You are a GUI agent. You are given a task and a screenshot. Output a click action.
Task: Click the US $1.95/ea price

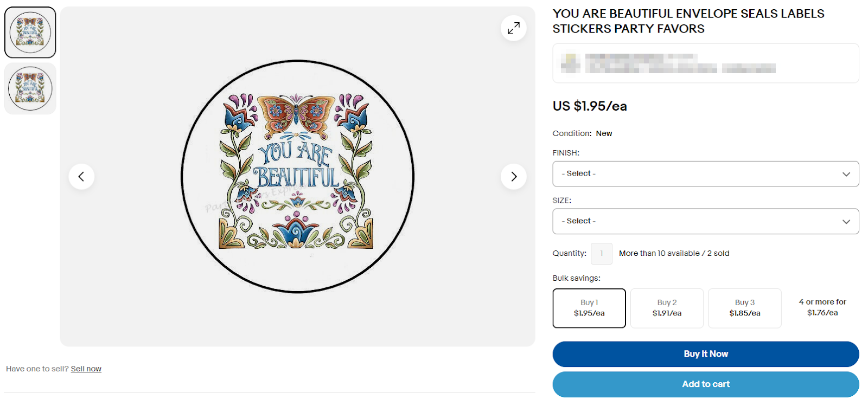589,106
